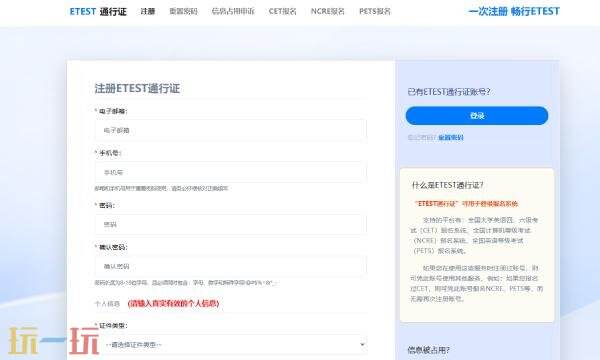Open the 证件类型 dropdown
This screenshot has height=360, width=600.
231,345
